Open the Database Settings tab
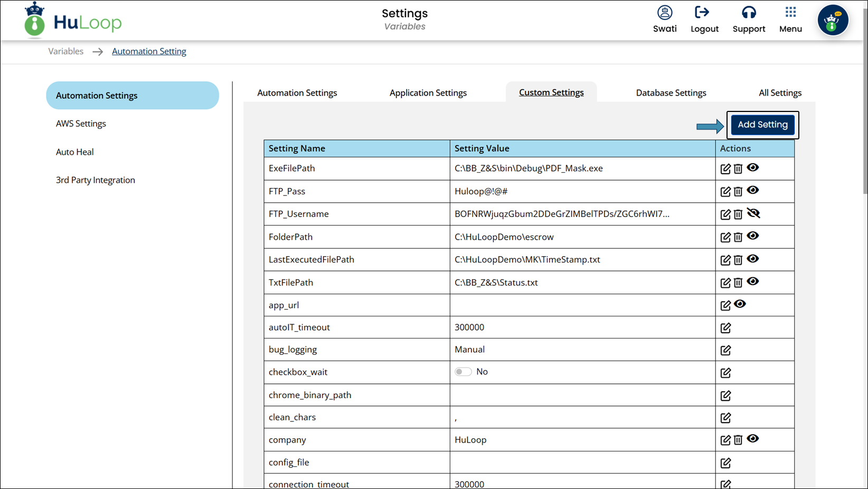Screen dimensions: 868x489 point(671,93)
